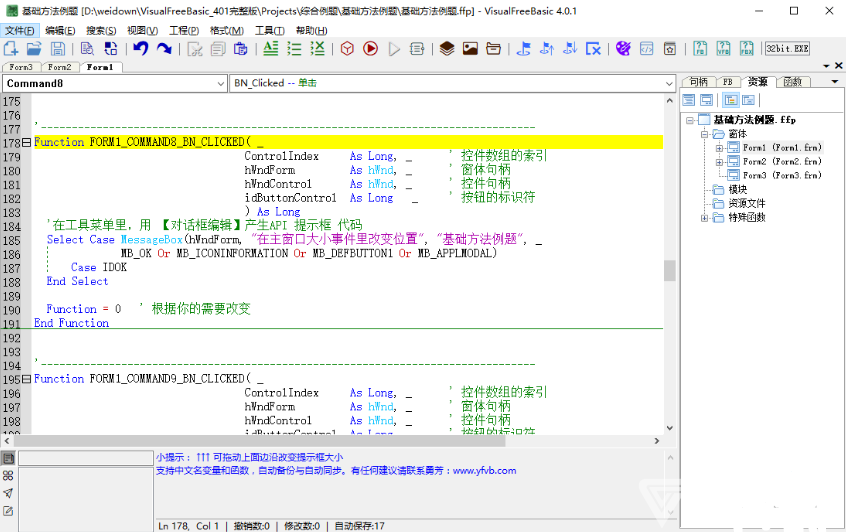846x532 pixels.
Task: Collapse the FORM1_COMMAND8_BN_CLICKED function fold marker
Action: 27,143
